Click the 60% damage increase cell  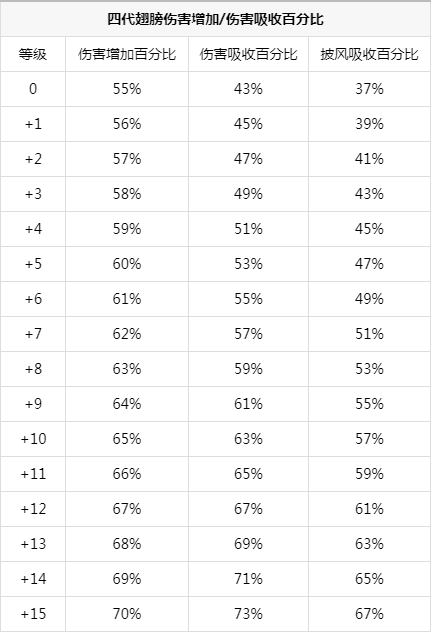click(x=127, y=264)
